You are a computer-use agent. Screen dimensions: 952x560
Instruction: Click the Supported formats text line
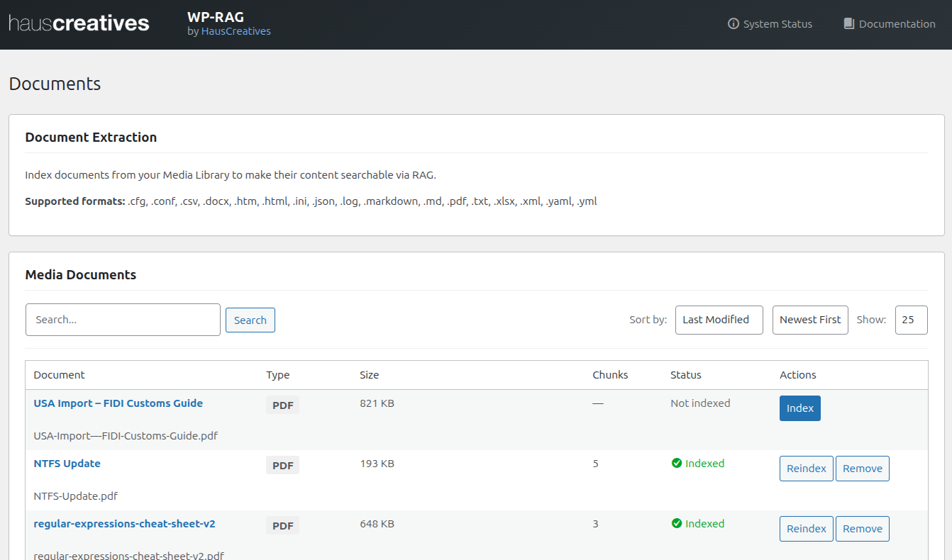(311, 201)
